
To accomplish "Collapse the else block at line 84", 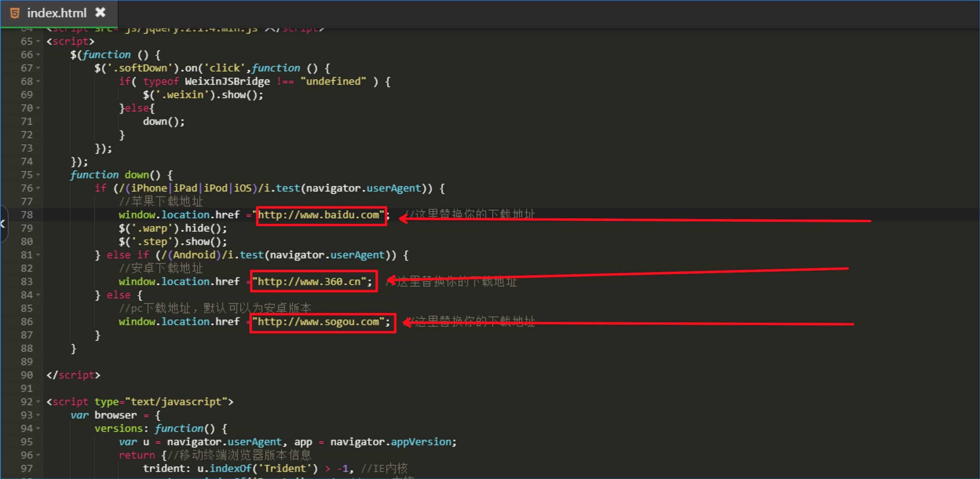I will point(38,295).
